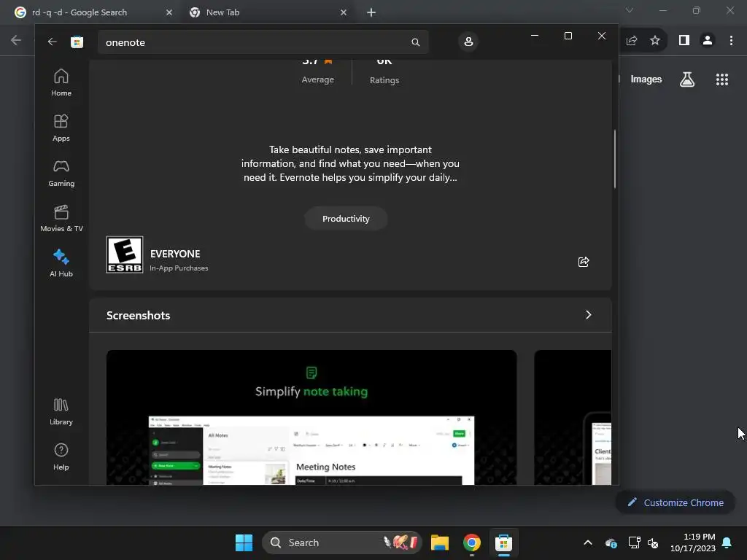The width and height of the screenshot is (747, 560).
Task: Minimize the Microsoft Store window
Action: pyautogui.click(x=535, y=36)
